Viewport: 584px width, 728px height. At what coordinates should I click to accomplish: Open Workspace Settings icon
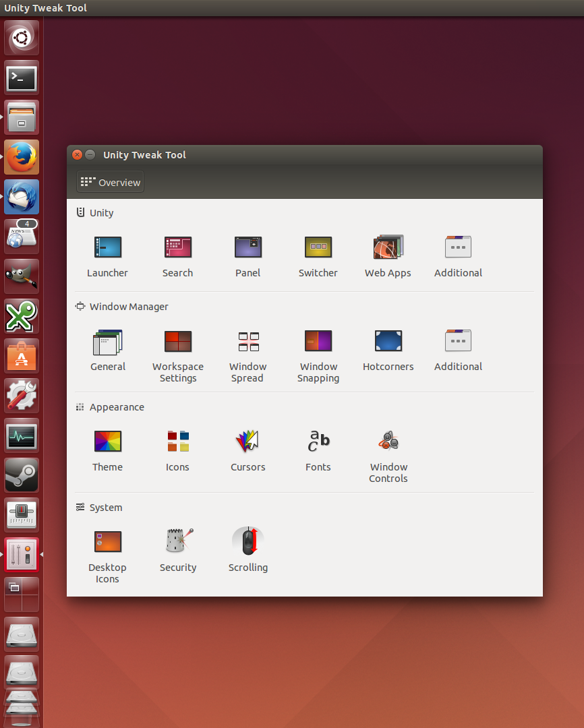(x=178, y=342)
